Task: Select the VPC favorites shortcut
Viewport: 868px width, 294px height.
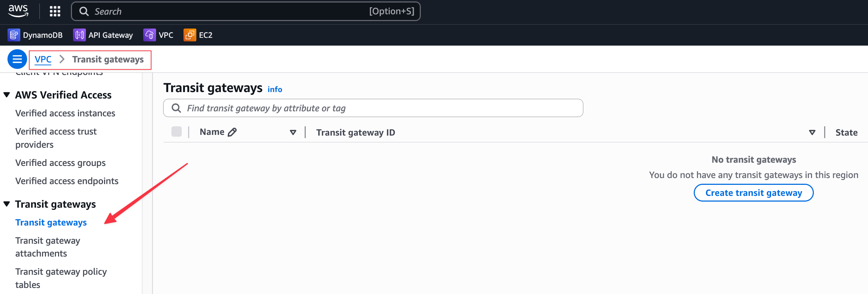Action: tap(158, 35)
